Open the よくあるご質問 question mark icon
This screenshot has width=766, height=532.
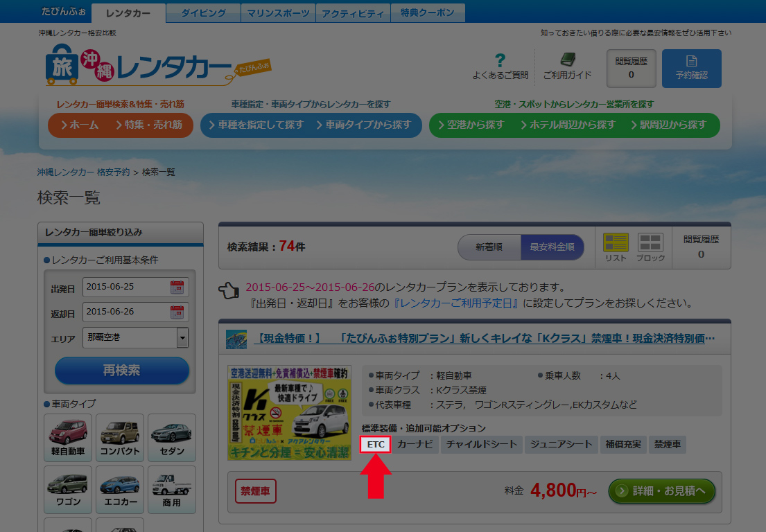500,60
